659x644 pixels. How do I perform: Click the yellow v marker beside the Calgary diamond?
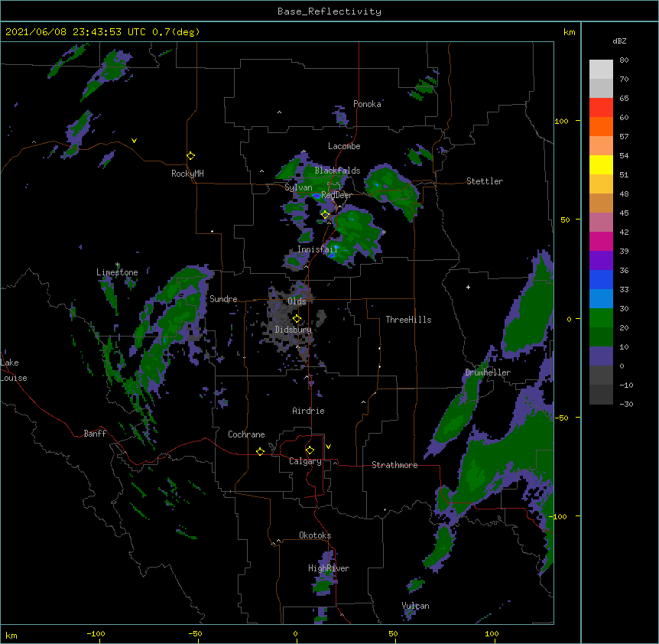328,447
